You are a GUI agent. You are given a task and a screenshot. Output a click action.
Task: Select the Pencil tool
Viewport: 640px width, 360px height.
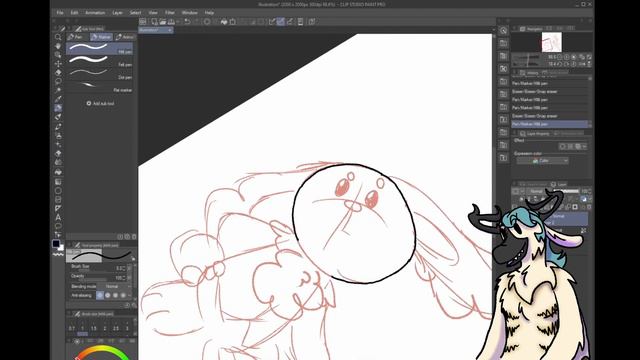(58, 117)
